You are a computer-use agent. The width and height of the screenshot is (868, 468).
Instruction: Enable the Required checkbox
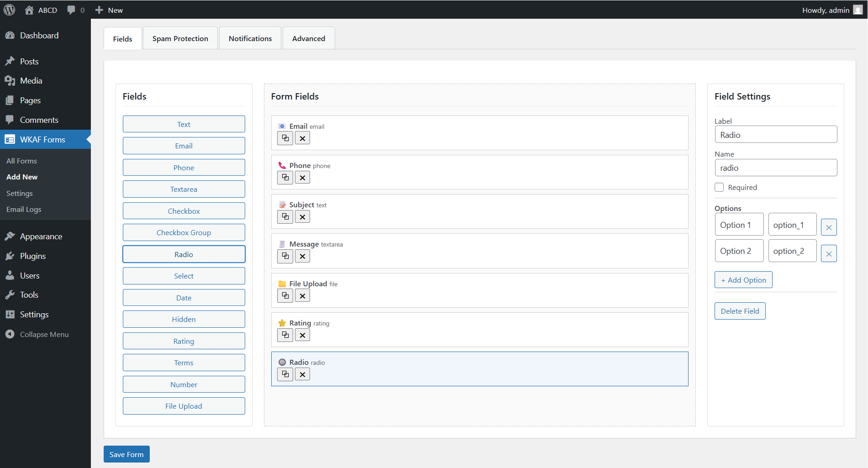719,187
